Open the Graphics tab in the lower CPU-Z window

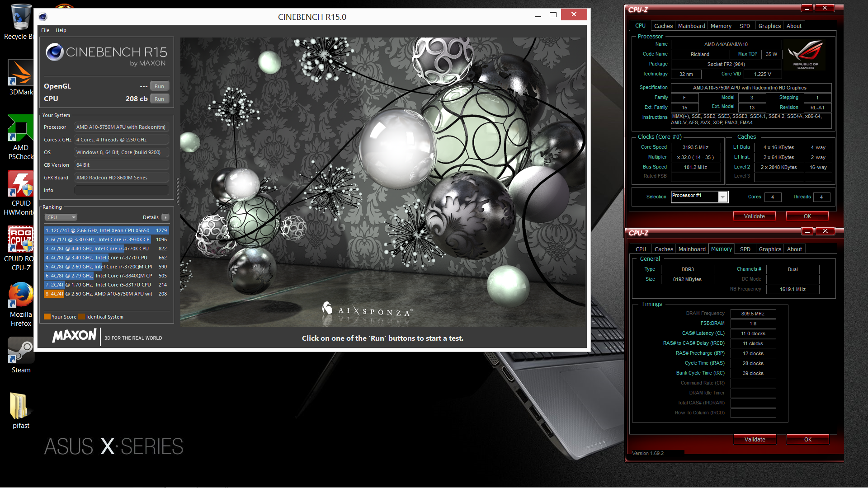coord(770,249)
